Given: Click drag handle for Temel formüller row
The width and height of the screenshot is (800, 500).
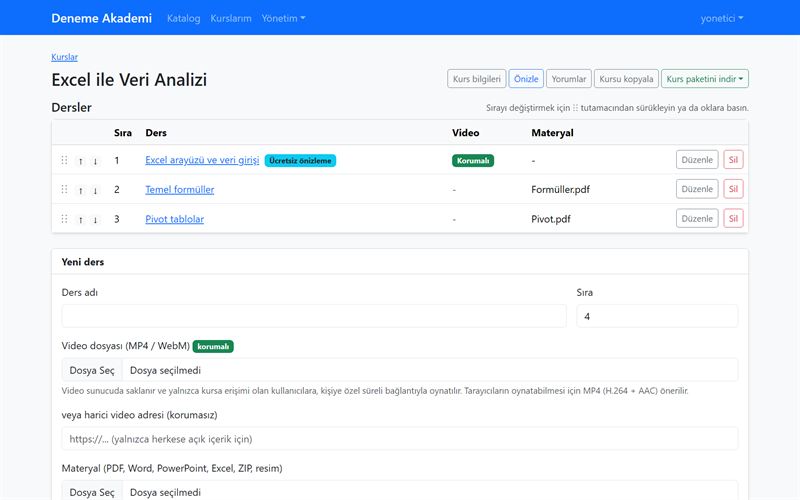Looking at the screenshot, I should (64, 189).
